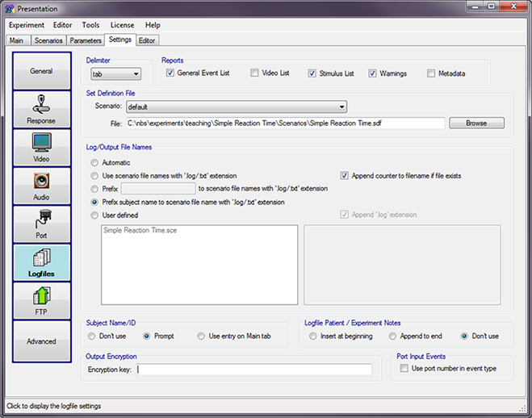Select the Logfiles settings icon

41,262
